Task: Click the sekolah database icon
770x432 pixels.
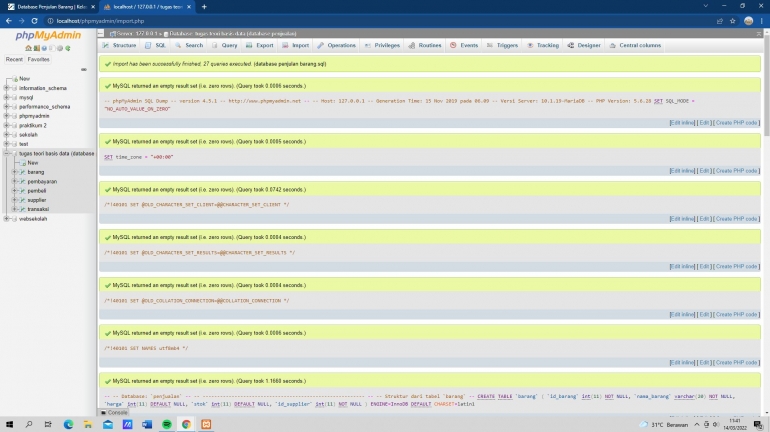Action: [x=14, y=135]
